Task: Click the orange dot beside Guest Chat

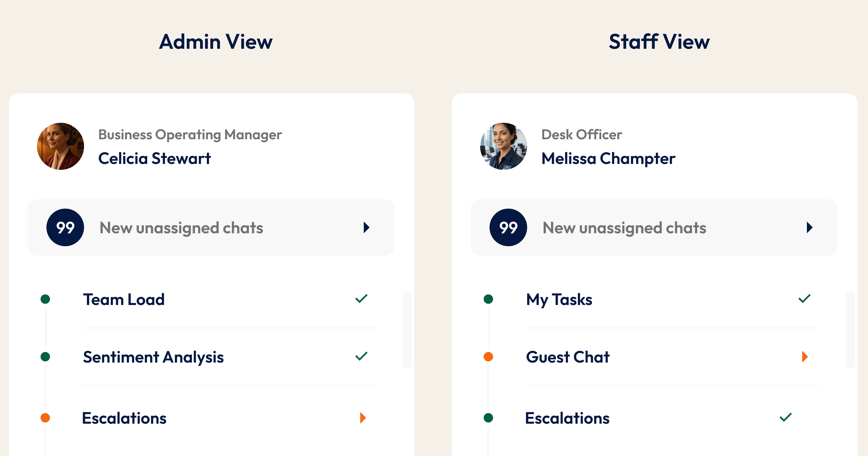Action: pos(488,357)
